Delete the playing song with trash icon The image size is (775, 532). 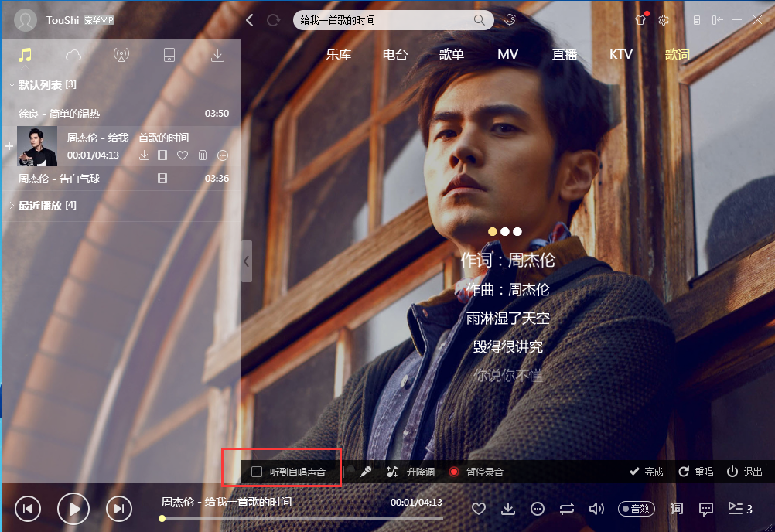(x=203, y=155)
